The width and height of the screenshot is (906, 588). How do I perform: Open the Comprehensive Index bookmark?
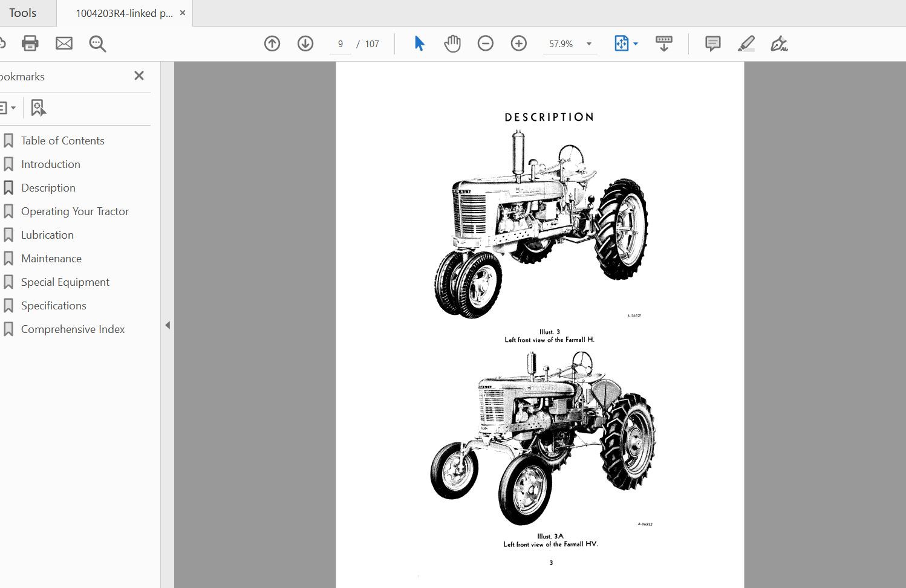pyautogui.click(x=73, y=329)
